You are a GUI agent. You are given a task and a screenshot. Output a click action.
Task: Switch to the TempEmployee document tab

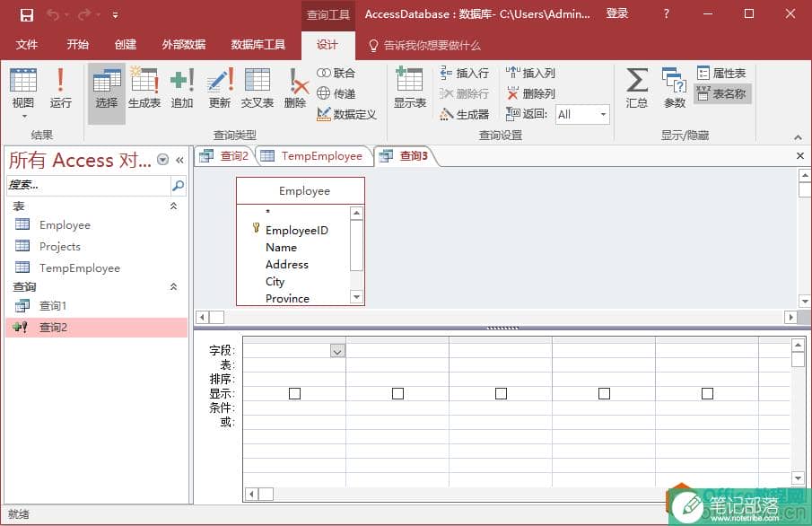click(x=312, y=156)
